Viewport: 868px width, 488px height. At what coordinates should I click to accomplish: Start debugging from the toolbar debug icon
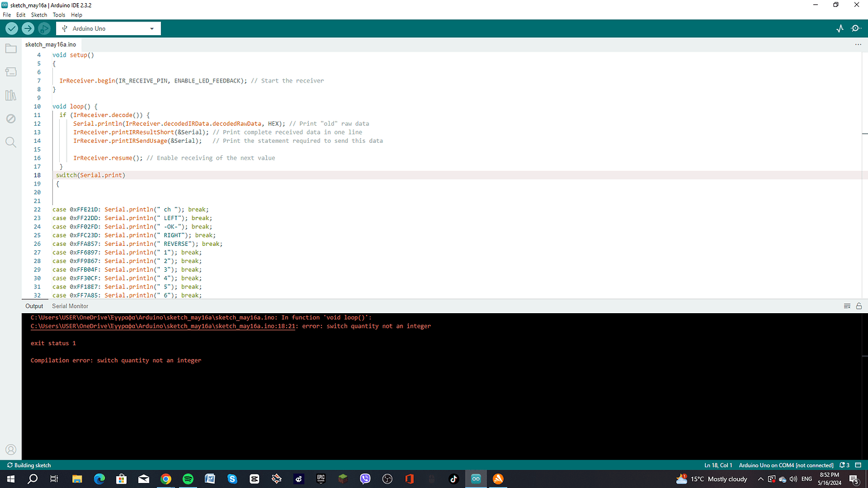(44, 28)
